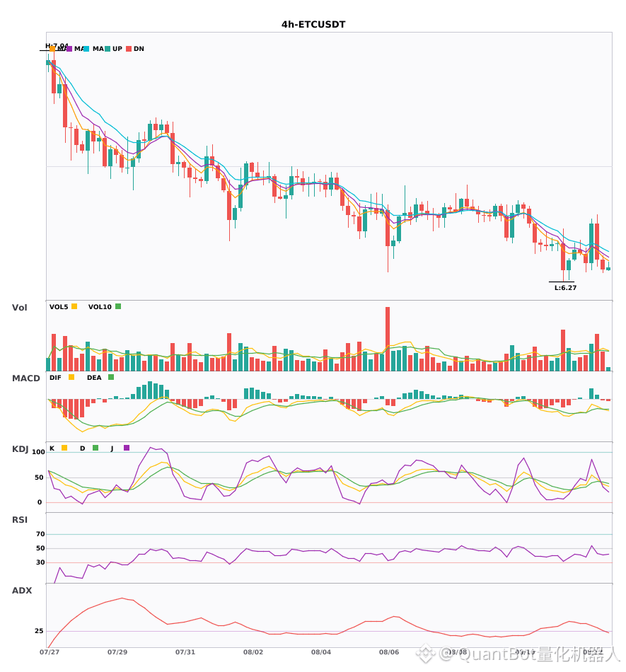The image size is (626, 672).
Task: Click the Vol panel label
Action: [19, 307]
